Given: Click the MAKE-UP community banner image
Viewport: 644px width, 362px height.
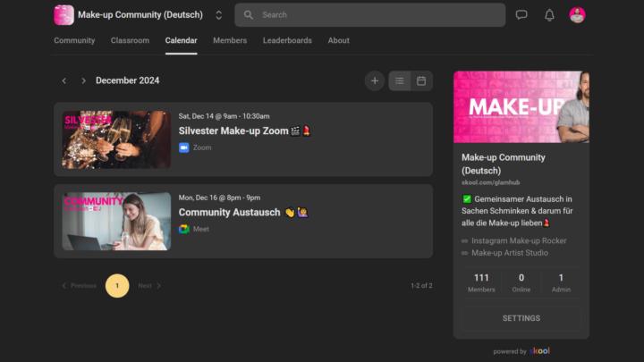Looking at the screenshot, I should (521, 107).
